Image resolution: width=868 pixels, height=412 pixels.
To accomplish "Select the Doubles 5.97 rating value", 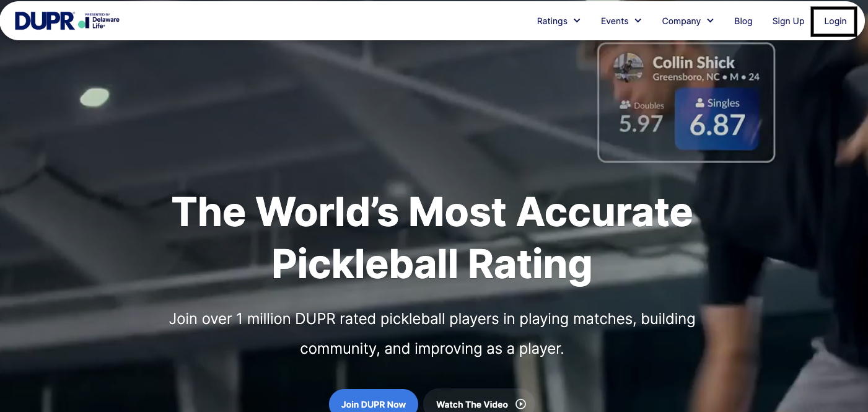I will coord(641,124).
